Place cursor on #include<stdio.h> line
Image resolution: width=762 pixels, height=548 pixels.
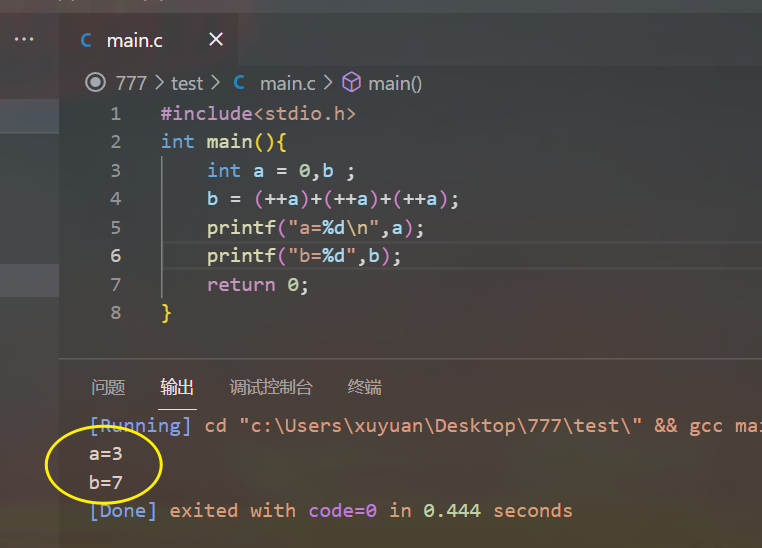258,114
